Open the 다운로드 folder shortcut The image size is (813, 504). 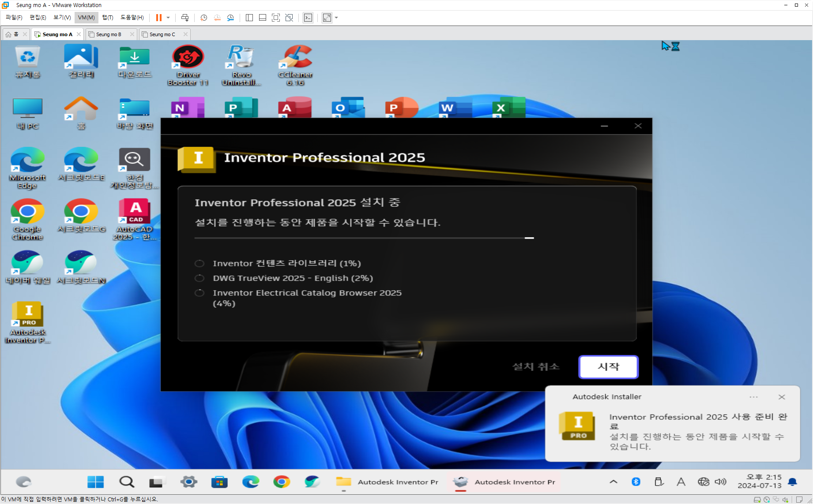point(135,62)
